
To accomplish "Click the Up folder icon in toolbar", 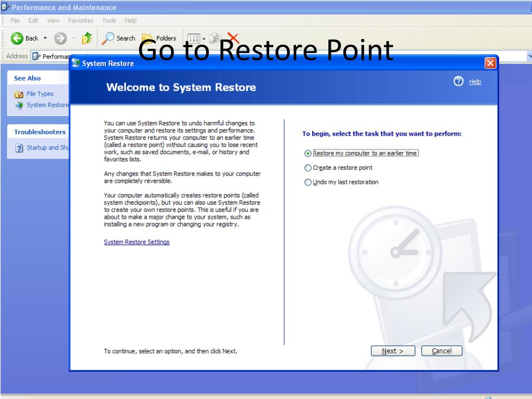I will (87, 38).
